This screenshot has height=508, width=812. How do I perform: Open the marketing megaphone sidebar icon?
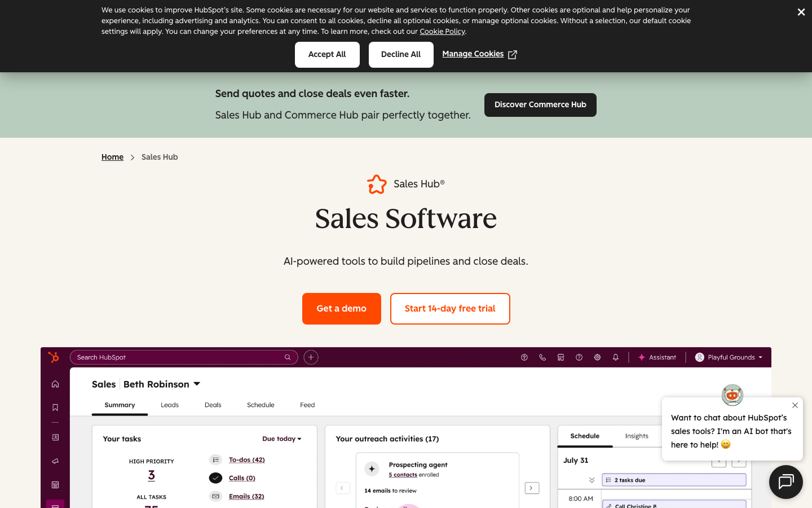coord(55,461)
